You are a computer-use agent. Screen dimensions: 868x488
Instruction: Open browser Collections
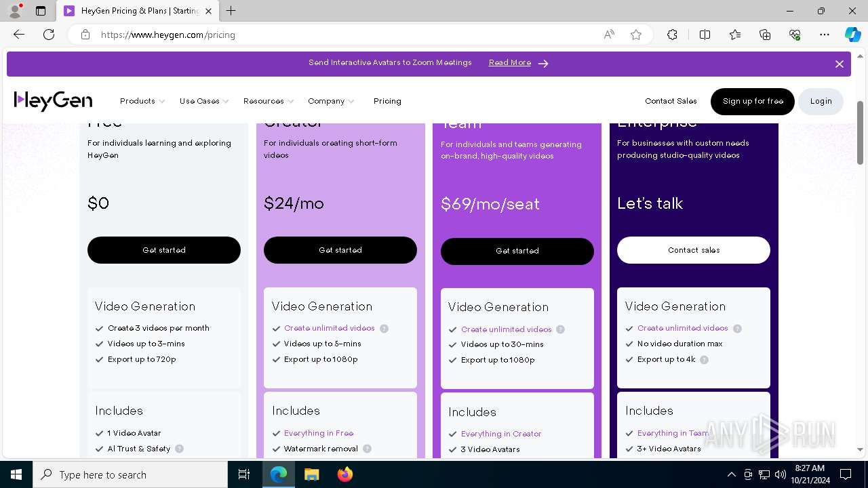(765, 35)
